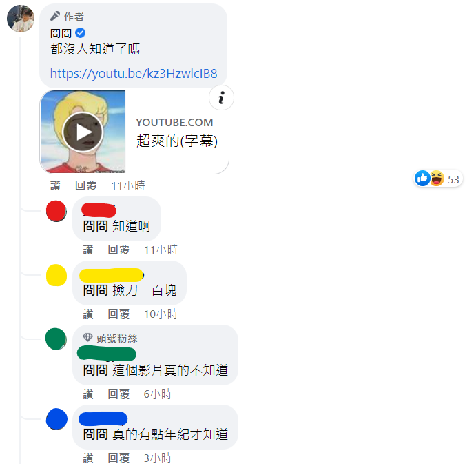Like the 這個影片真的不知道 comment
Image resolution: width=476 pixels, height=464 pixels.
coord(88,394)
